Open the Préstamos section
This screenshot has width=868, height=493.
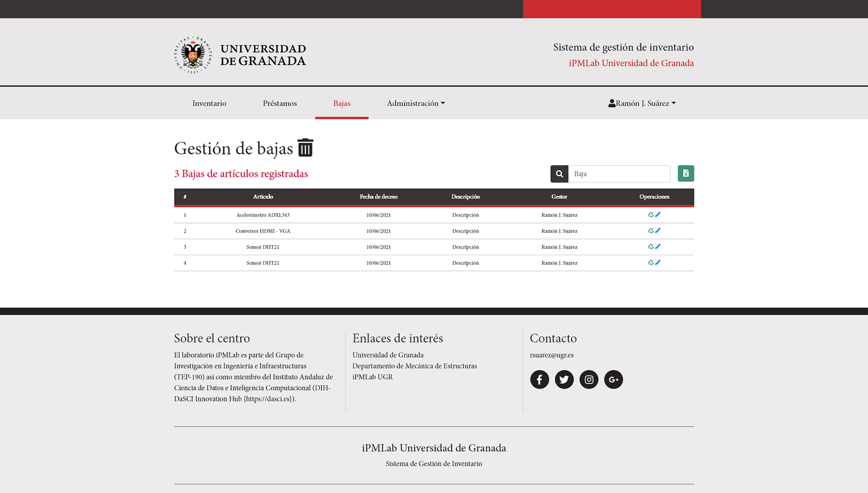(x=279, y=103)
